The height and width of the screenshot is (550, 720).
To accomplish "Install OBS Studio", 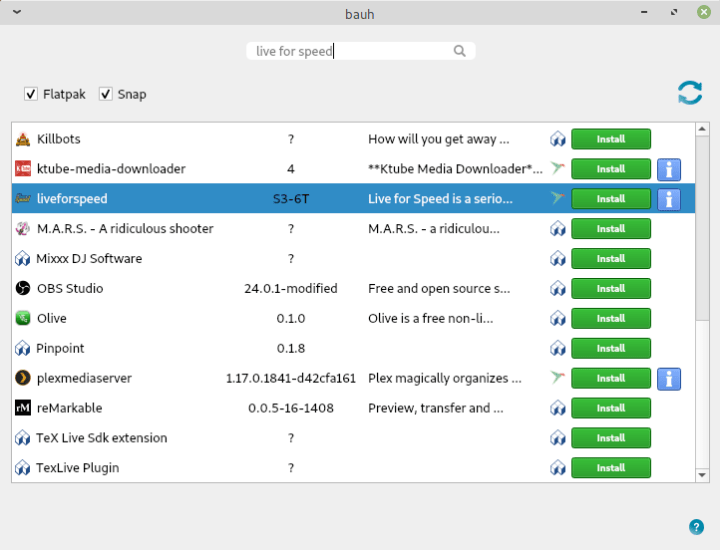I will click(611, 288).
